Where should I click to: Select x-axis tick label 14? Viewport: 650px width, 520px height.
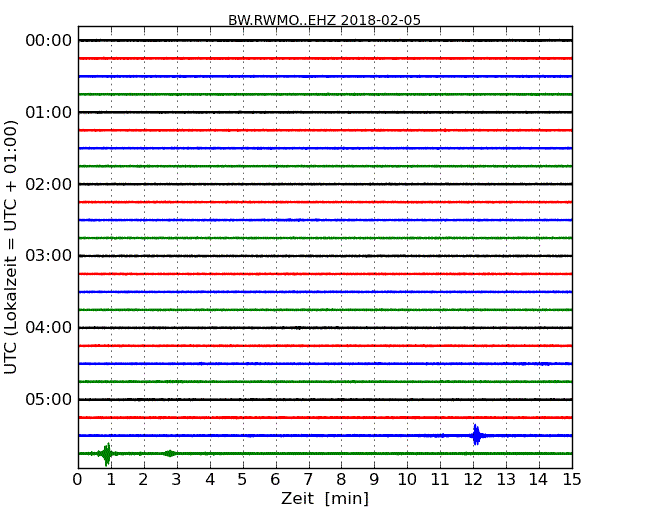(x=538, y=480)
